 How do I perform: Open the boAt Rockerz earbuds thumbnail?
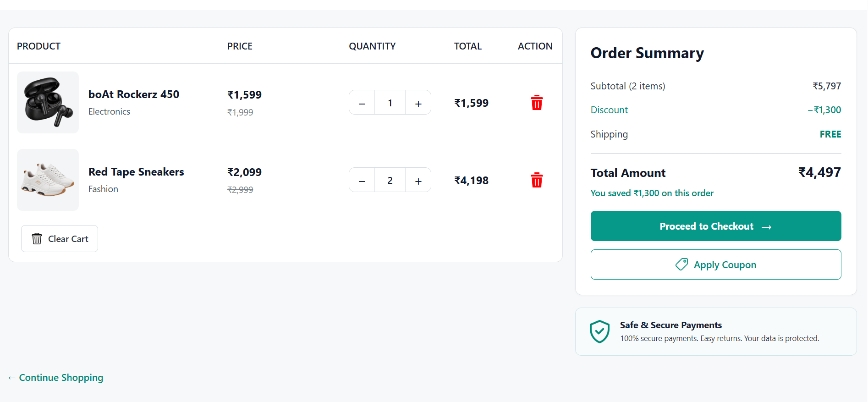point(48,102)
